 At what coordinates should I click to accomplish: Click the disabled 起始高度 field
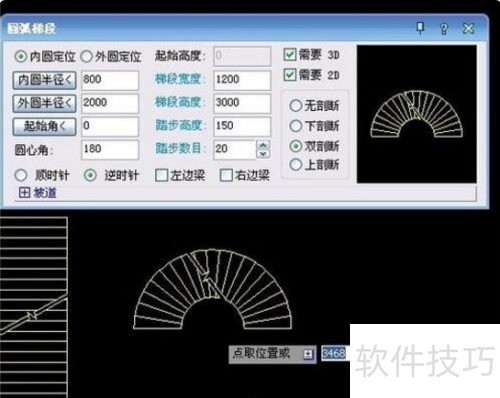click(x=242, y=56)
